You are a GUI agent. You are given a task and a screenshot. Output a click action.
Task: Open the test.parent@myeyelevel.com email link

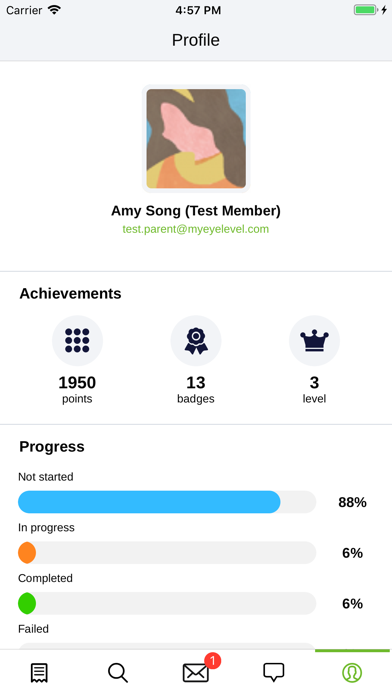coord(196,229)
